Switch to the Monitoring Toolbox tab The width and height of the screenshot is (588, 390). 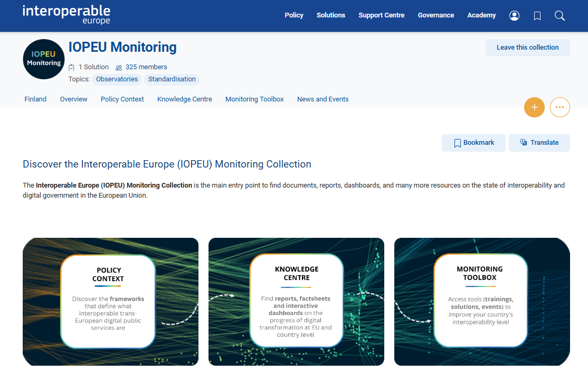point(254,99)
